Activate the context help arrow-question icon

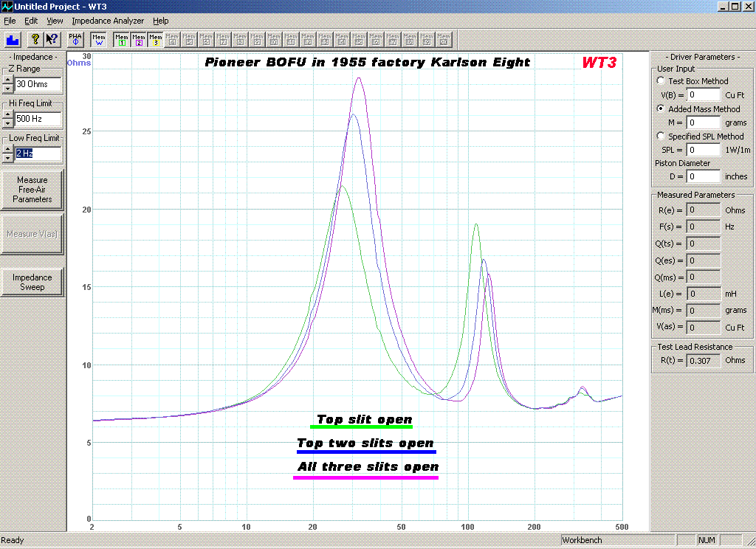52,40
